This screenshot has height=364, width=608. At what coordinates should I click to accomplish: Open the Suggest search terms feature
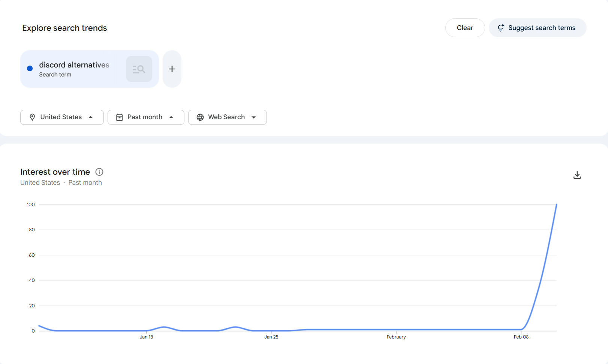pos(538,27)
